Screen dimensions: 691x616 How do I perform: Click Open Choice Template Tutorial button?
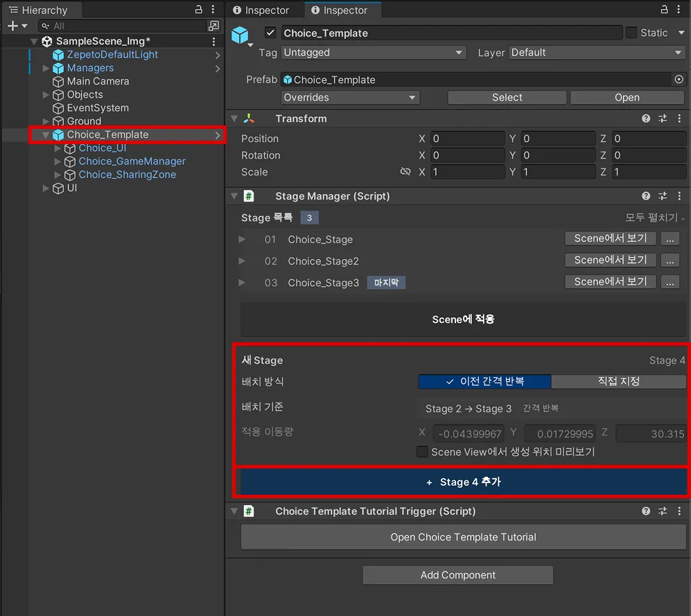coord(463,537)
